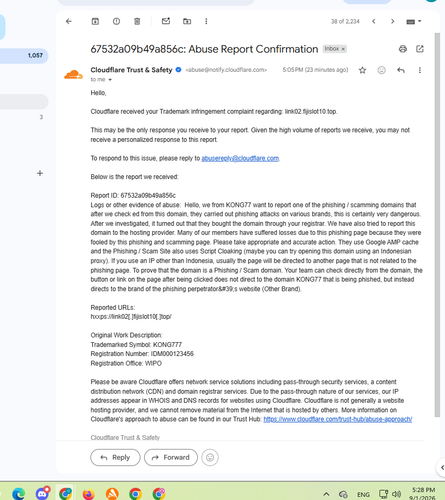Open emoji reaction button beside Forward
The width and height of the screenshot is (445, 500).
click(x=210, y=457)
